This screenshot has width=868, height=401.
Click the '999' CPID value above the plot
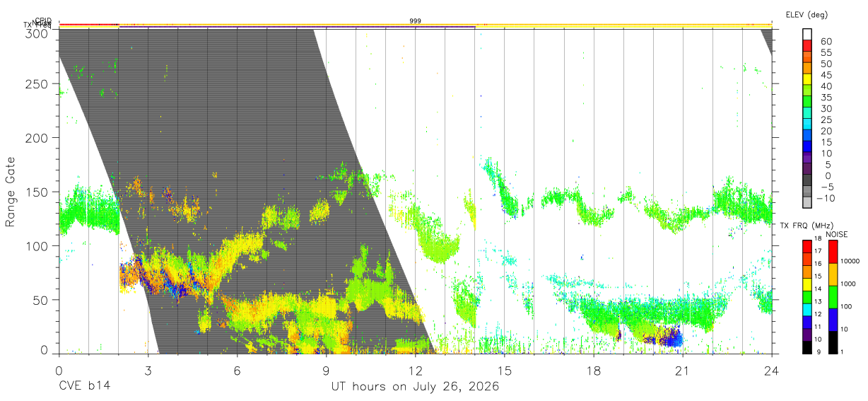tap(416, 21)
